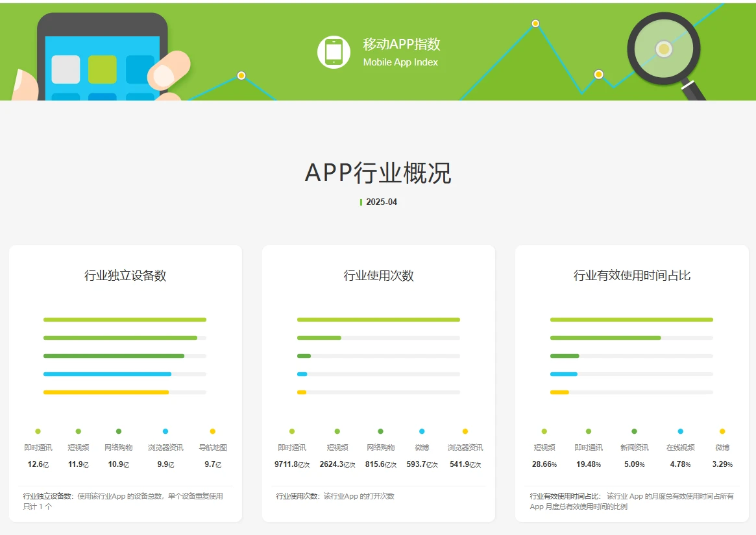Click the magnifying glass graphic on the banner
Viewport: 756px width, 535px height.
pyautogui.click(x=663, y=49)
